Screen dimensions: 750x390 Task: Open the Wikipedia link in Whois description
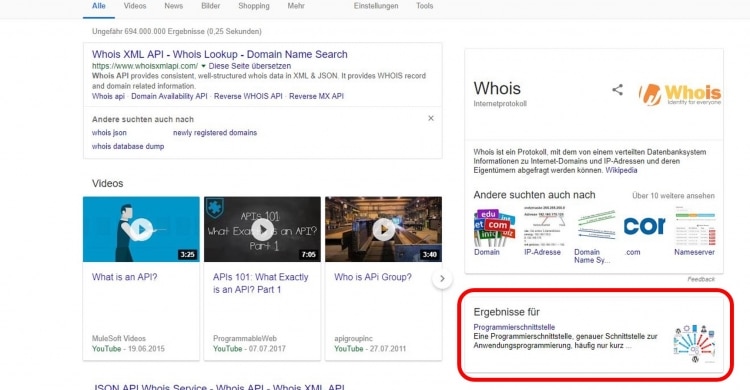point(621,170)
